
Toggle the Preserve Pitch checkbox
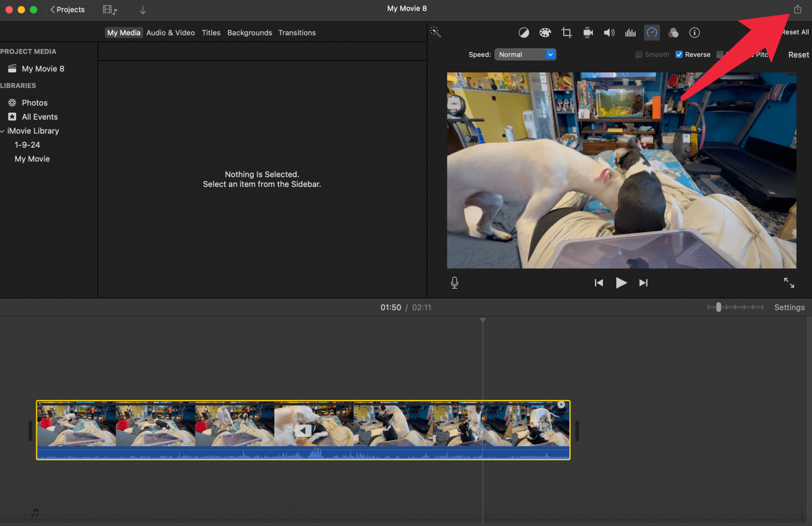tap(720, 55)
